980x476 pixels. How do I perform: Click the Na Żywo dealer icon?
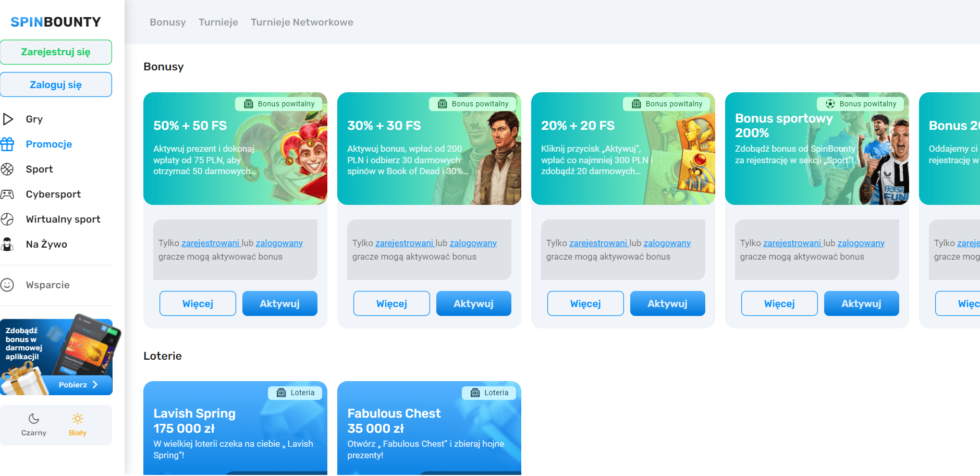(x=7, y=244)
